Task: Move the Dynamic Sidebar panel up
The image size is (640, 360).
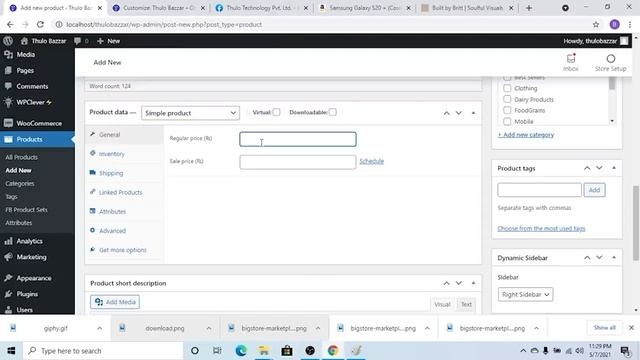Action: [x=587, y=258]
